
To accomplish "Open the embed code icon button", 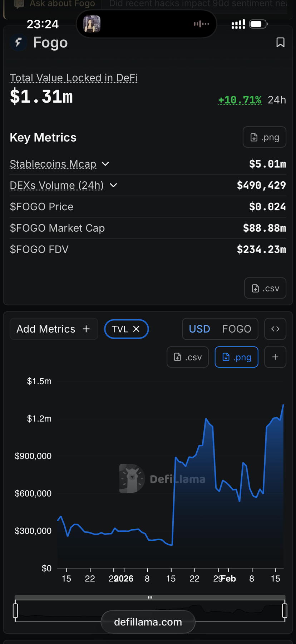I will 275,329.
